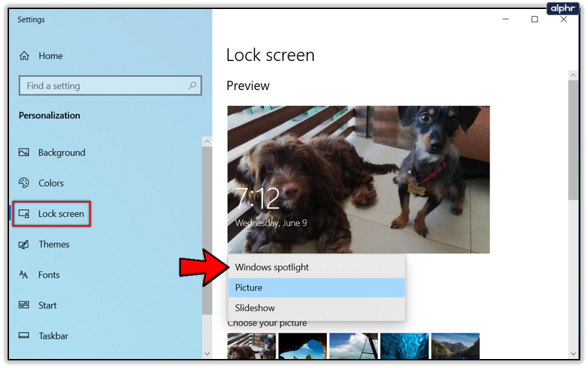This screenshot has width=588, height=368.
Task: Click main pane scrollbar up arrow
Action: click(573, 75)
